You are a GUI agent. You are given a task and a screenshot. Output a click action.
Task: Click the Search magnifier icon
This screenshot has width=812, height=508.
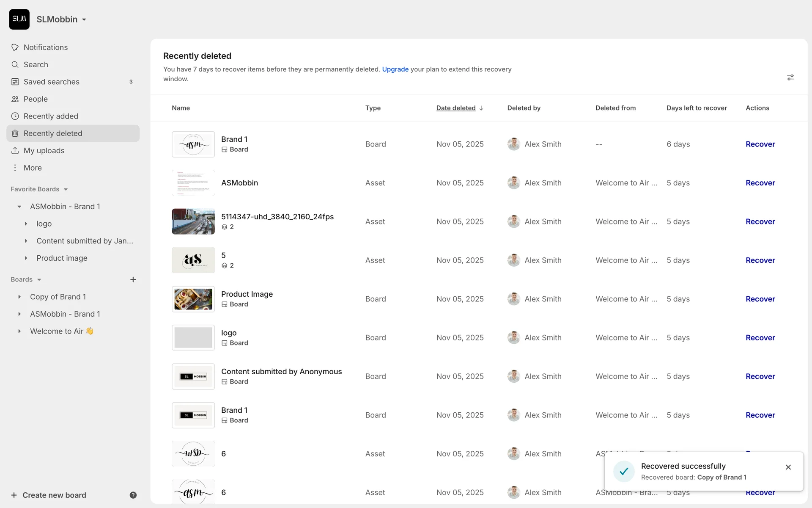(x=15, y=65)
